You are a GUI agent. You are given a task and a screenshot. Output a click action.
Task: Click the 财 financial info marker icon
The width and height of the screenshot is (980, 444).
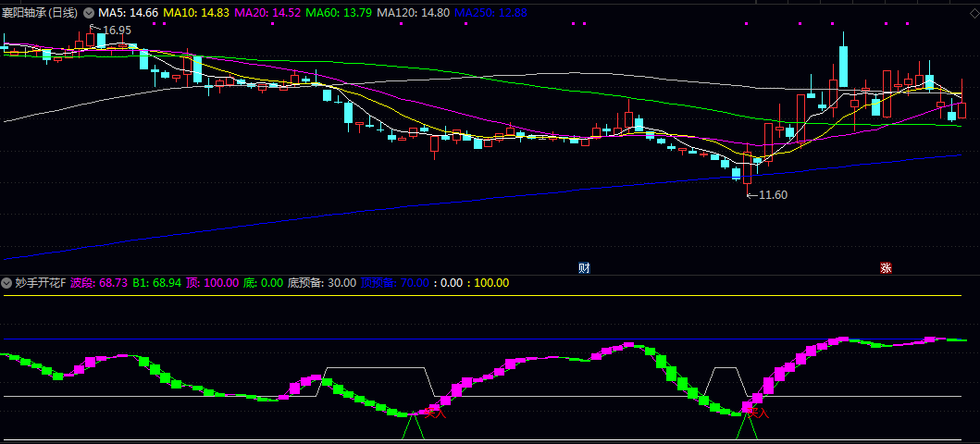click(x=584, y=268)
